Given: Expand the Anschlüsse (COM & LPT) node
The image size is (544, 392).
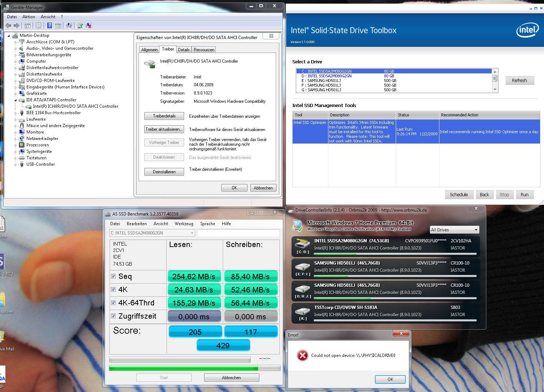Looking at the screenshot, I should pos(15,42).
